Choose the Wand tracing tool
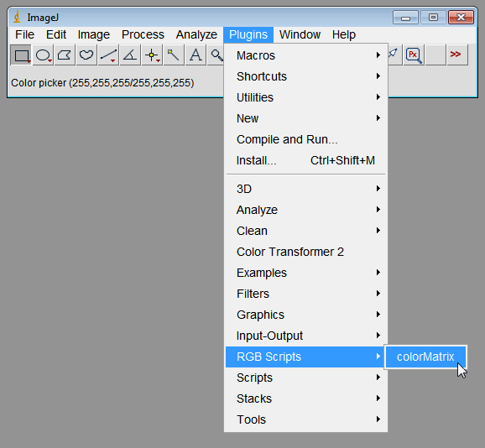The width and height of the screenshot is (485, 448). [x=174, y=55]
